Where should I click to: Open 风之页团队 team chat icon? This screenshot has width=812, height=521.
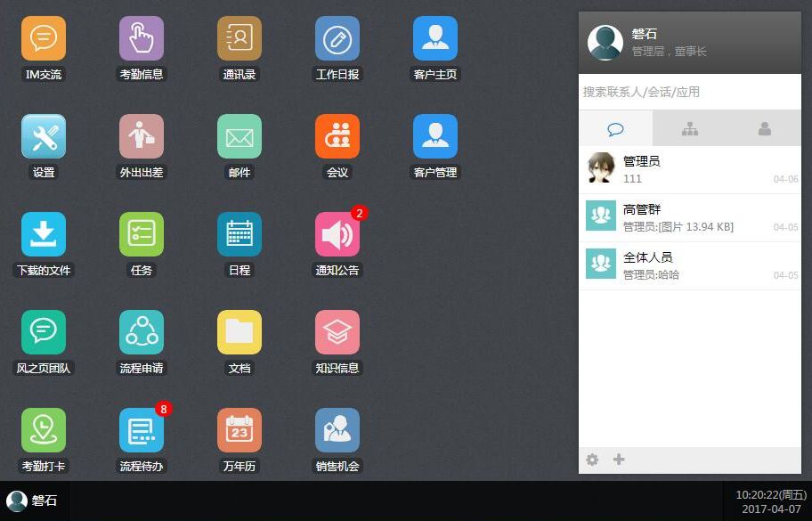click(x=44, y=332)
